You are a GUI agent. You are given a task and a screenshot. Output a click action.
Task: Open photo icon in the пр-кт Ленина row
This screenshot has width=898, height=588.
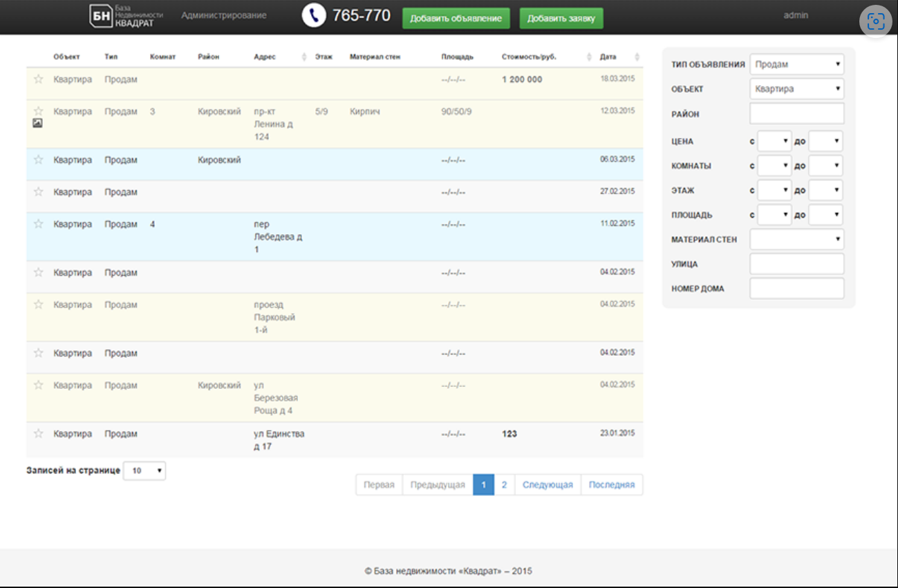(x=38, y=123)
